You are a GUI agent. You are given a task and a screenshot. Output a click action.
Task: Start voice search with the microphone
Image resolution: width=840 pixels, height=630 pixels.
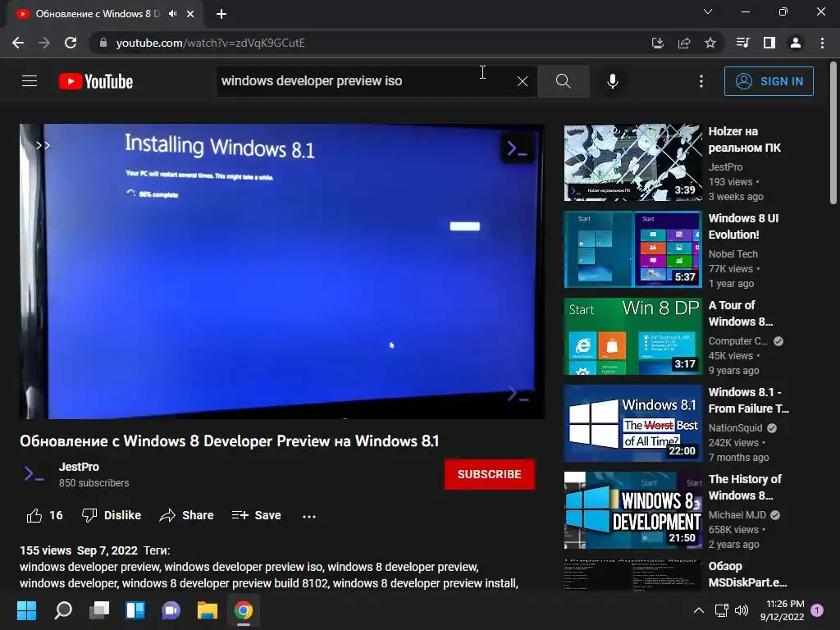coord(613,81)
